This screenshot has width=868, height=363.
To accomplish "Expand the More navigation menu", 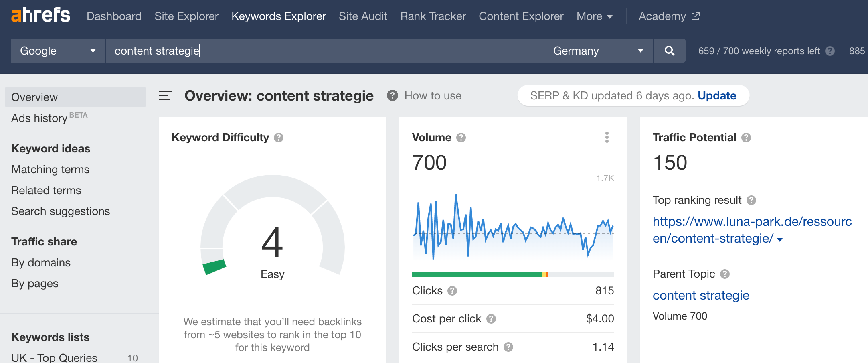I will [x=595, y=16].
